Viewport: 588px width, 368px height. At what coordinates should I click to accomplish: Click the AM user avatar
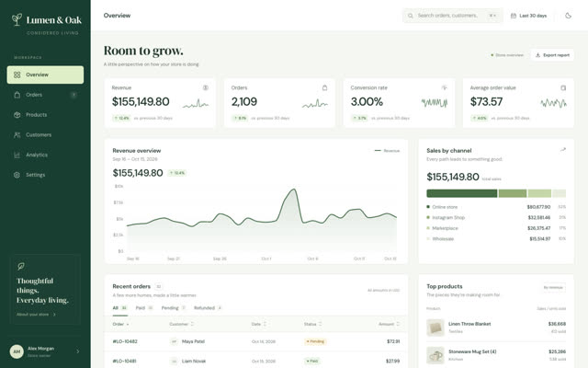[x=17, y=351]
